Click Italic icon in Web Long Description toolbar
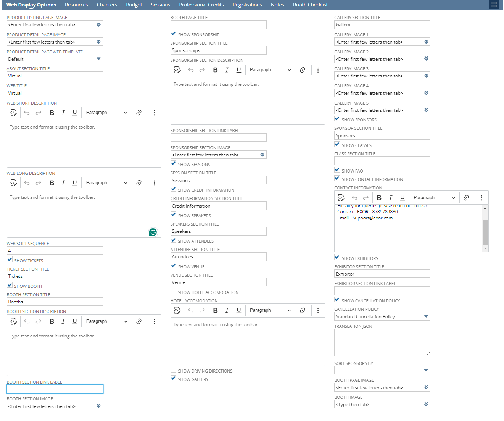Screen dimensions: 504x421 tap(63, 183)
